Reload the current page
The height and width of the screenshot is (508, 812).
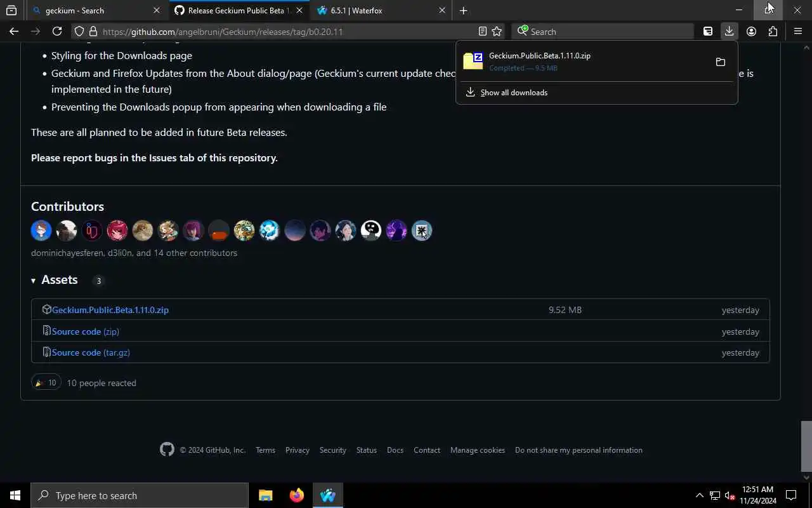pyautogui.click(x=57, y=31)
